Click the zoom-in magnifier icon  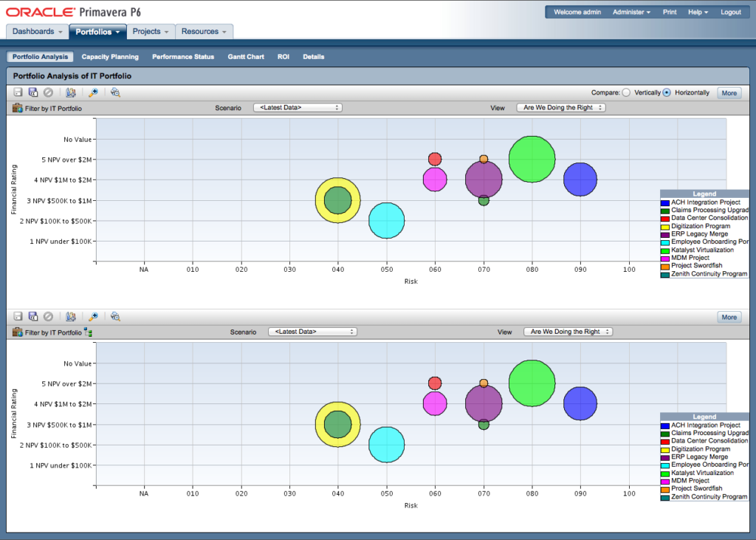94,92
